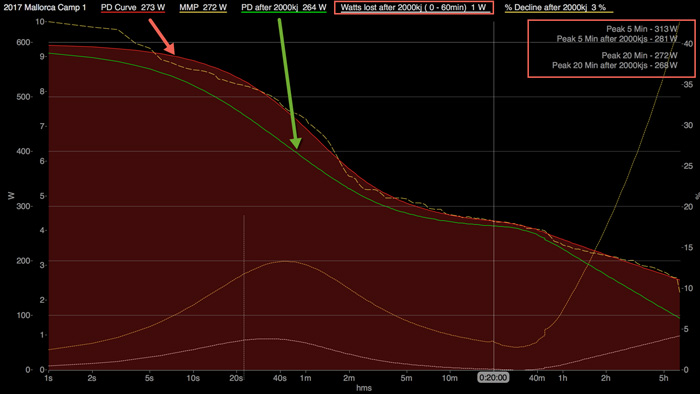Click the 1m tick on time axis
This screenshot has height=394, width=700.
coord(305,378)
